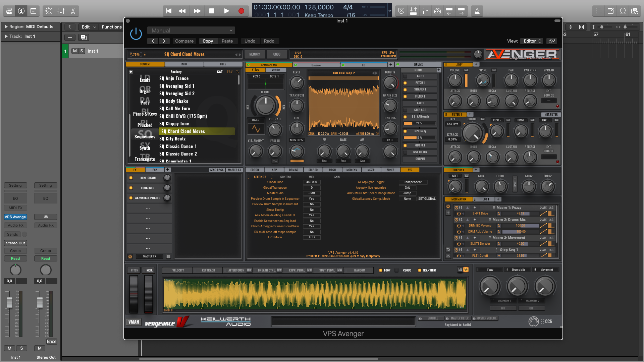The width and height of the screenshot is (644, 362).
Task: Enable the TRANSIENT checkbox
Action: (420, 270)
